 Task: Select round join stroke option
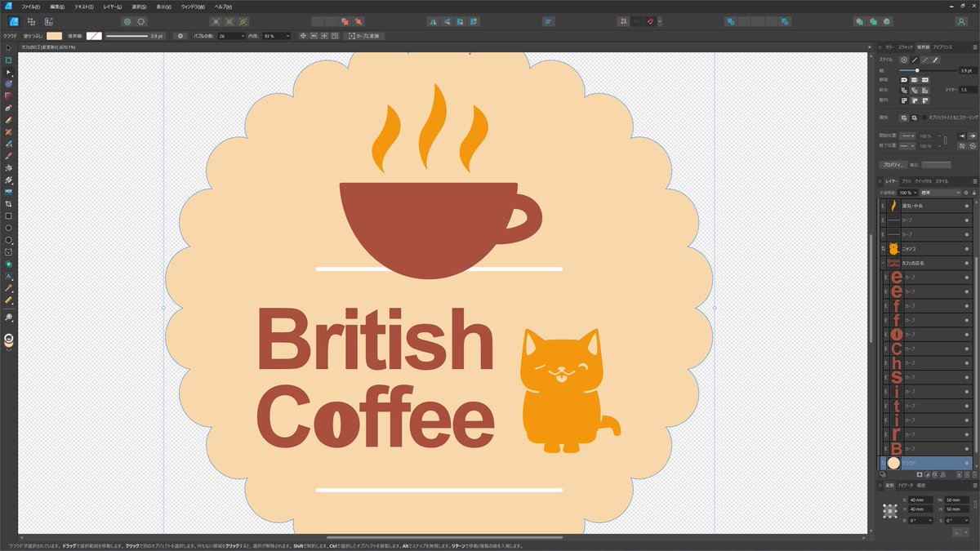point(904,90)
